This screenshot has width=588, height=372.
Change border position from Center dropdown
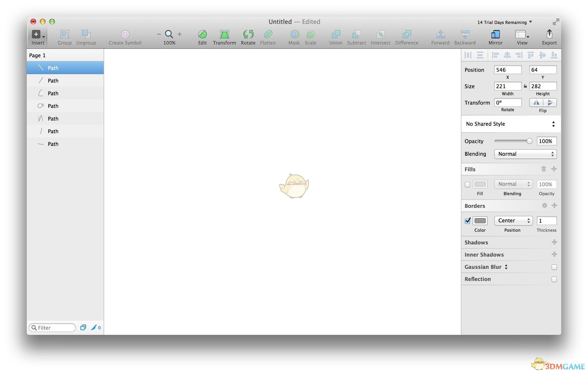pos(513,220)
